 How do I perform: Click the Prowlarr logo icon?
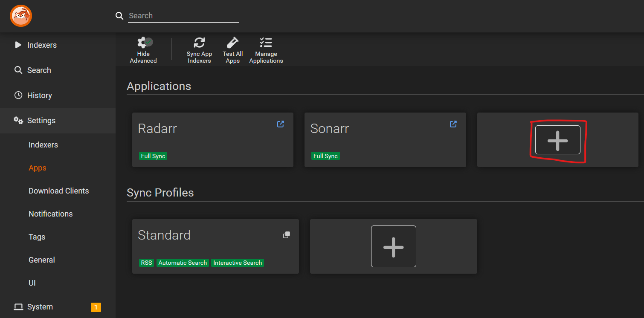[x=21, y=16]
